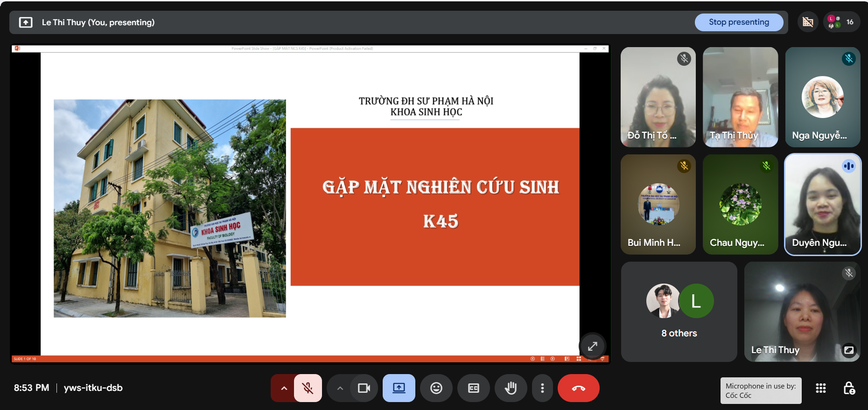The image size is (868, 410).
Task: Click the minimize self-view icon on Le Thi Thuy tile
Action: 848,350
